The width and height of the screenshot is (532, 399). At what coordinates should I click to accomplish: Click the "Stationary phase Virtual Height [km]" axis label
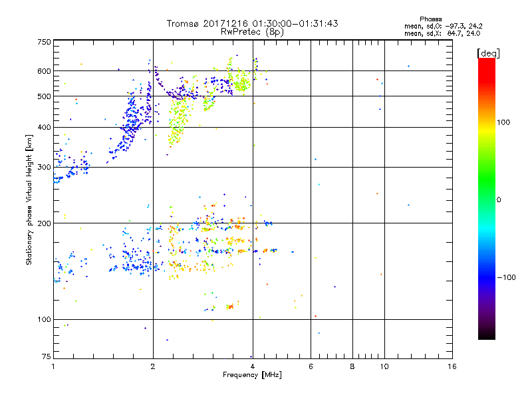29,199
